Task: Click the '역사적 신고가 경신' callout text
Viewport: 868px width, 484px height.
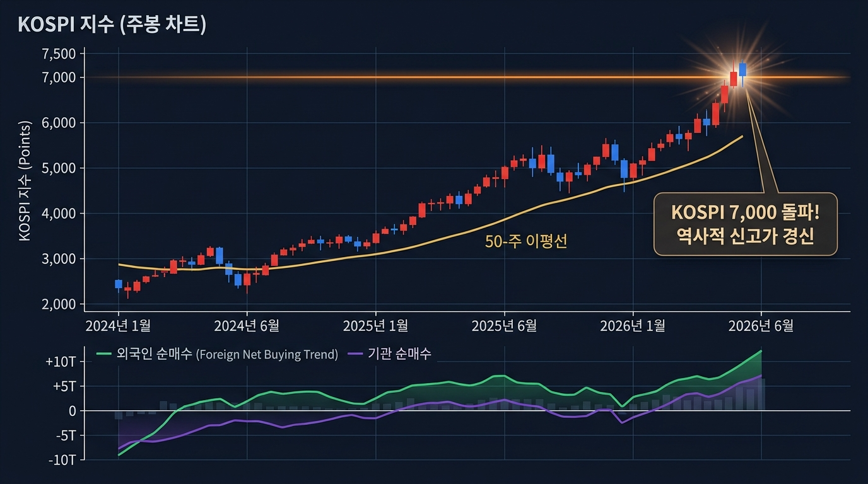Action: tap(745, 237)
